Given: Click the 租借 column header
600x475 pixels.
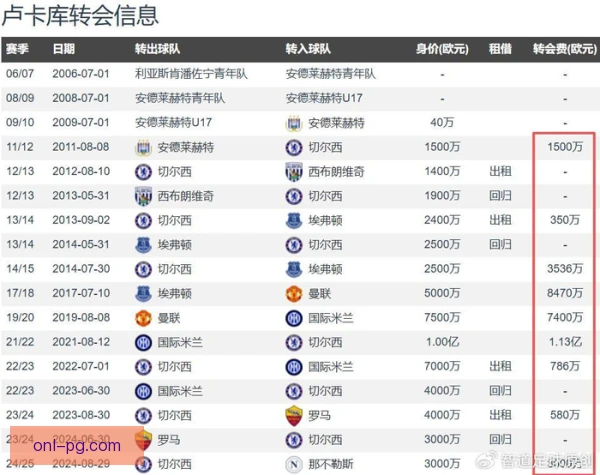Looking at the screenshot, I should click(500, 49).
